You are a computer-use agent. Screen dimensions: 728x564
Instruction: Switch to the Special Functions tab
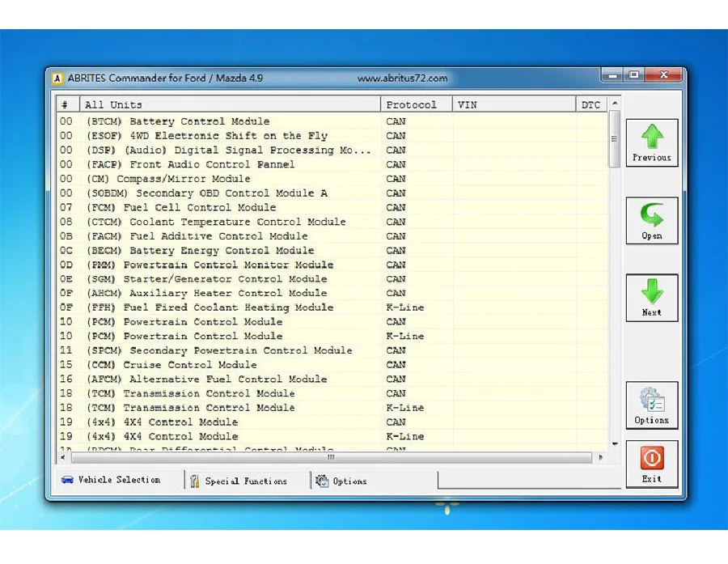246,481
